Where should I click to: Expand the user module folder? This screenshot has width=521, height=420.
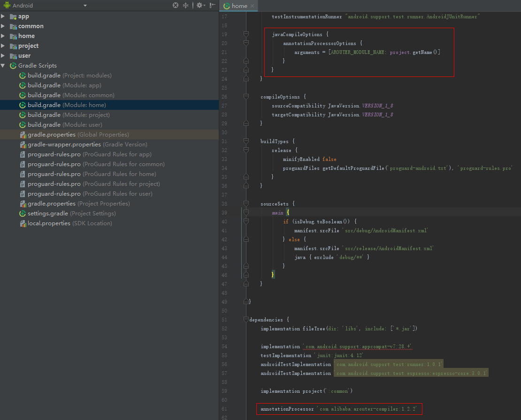click(3, 56)
